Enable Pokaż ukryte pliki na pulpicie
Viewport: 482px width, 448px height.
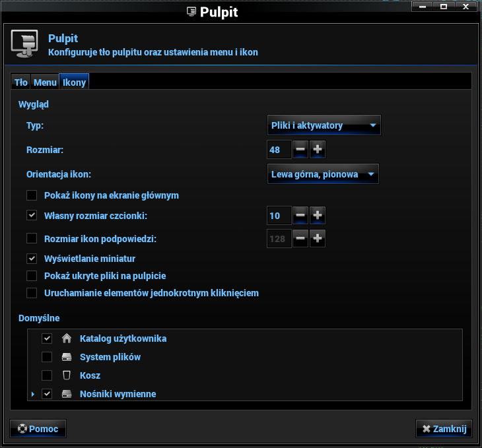[x=32, y=276]
